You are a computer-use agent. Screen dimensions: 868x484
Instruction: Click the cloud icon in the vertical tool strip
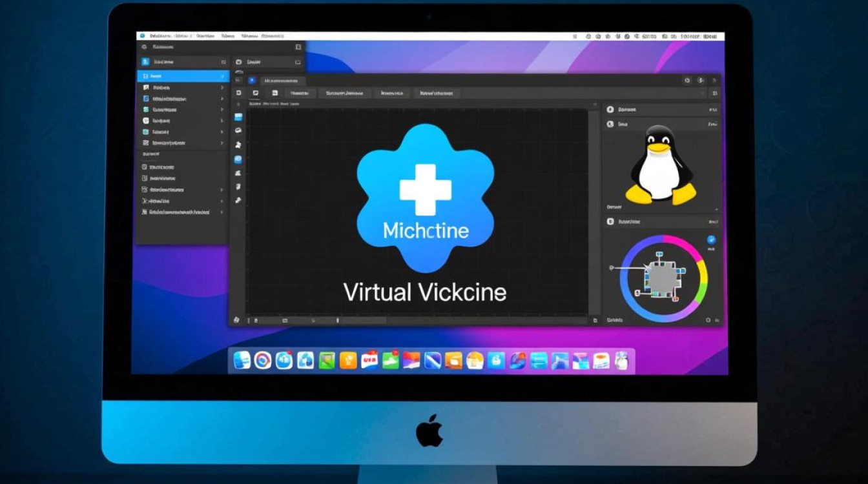238,129
